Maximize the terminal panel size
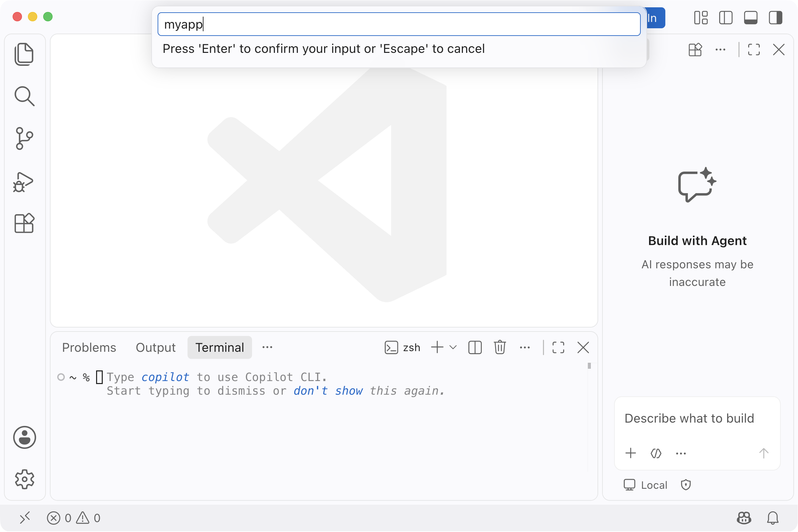Screen dimensions: 798x532 [x=559, y=347]
